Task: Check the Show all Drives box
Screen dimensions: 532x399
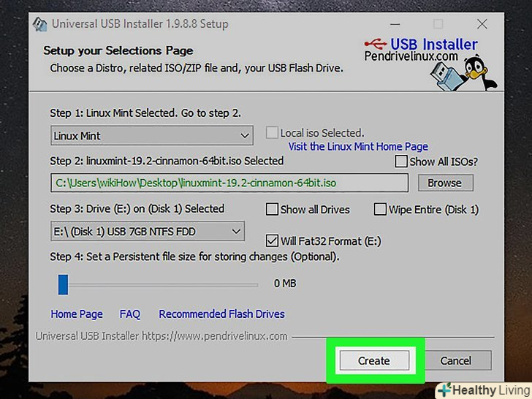Action: pos(272,209)
